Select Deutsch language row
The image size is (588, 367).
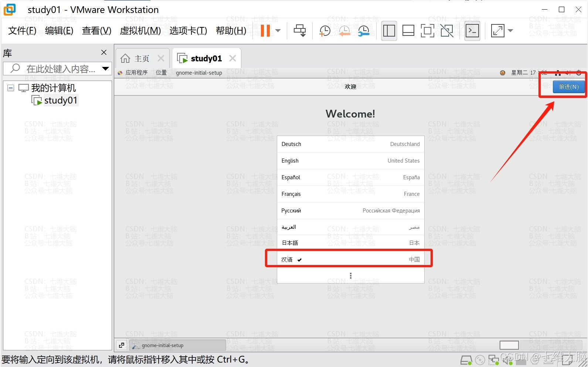coord(350,144)
